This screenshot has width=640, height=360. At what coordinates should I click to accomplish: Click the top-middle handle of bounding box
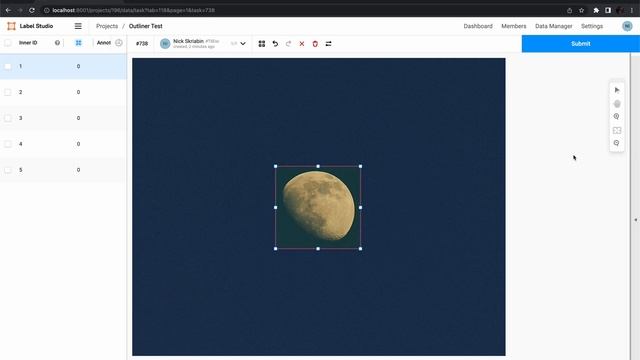[x=318, y=167]
